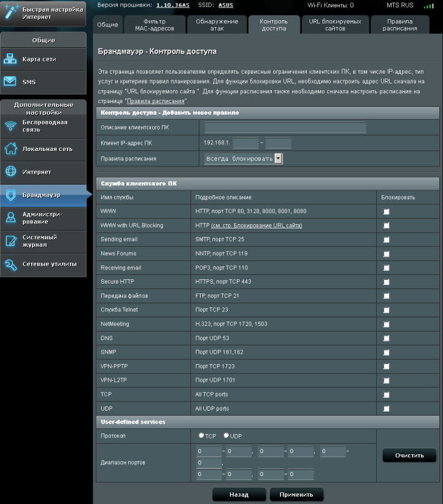Viewport: 443px width, 504px height.
Task: Open the 'Фильтр MAC-адресов' tab
Action: tap(155, 25)
